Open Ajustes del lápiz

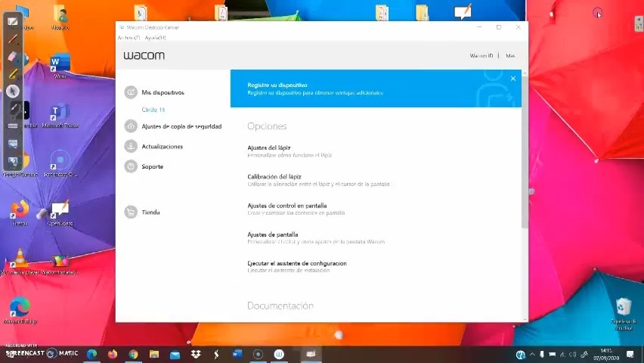268,147
